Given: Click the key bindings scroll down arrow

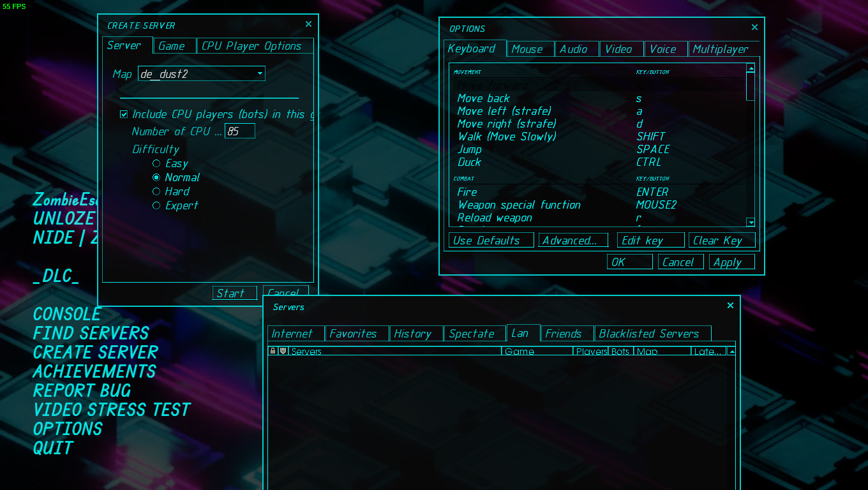Looking at the screenshot, I should tap(751, 223).
